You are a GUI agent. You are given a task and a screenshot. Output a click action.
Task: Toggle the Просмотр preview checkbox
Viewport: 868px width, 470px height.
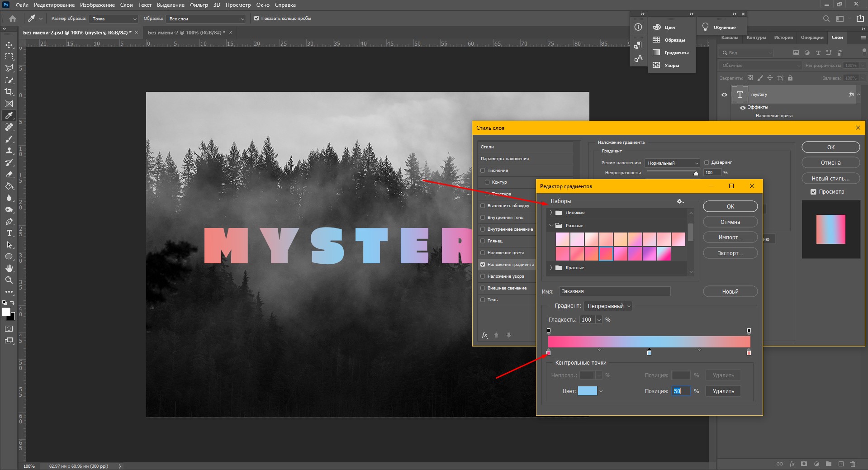[x=813, y=192]
